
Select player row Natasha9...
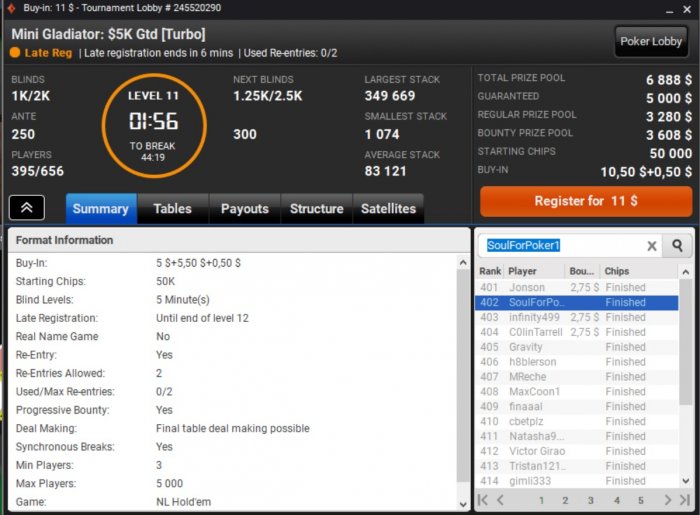[x=577, y=436]
